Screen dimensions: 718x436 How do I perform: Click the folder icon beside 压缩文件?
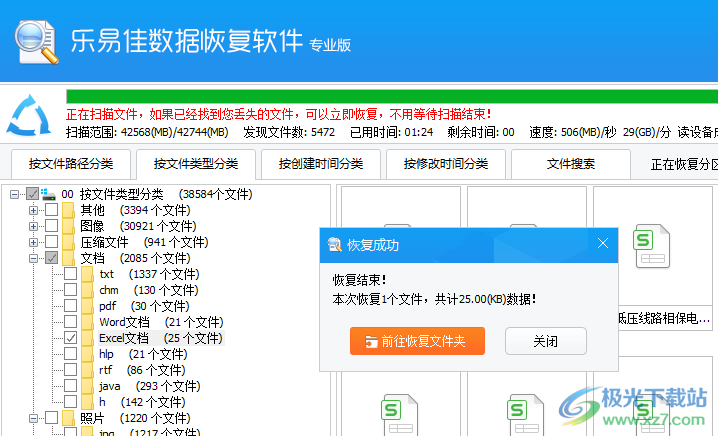pyautogui.click(x=68, y=242)
